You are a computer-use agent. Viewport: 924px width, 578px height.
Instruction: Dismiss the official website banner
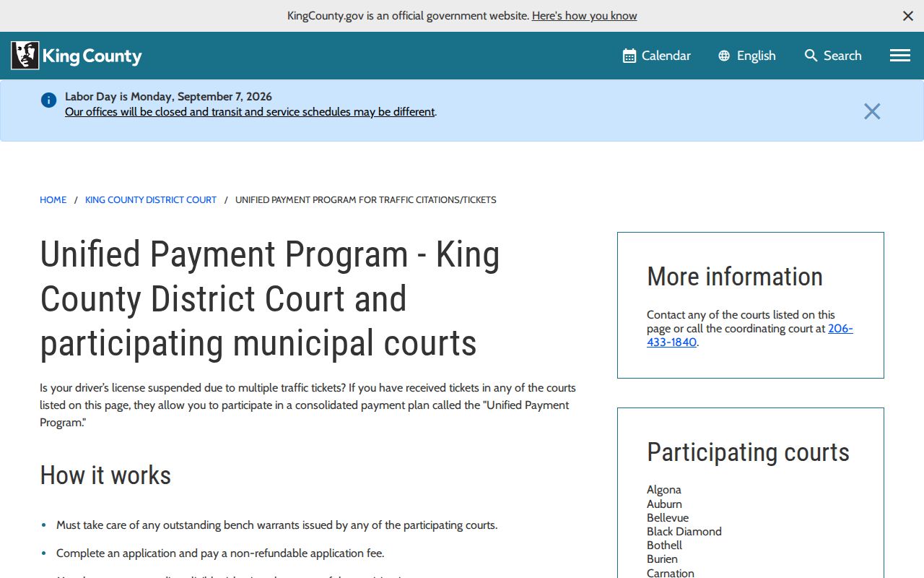[908, 16]
